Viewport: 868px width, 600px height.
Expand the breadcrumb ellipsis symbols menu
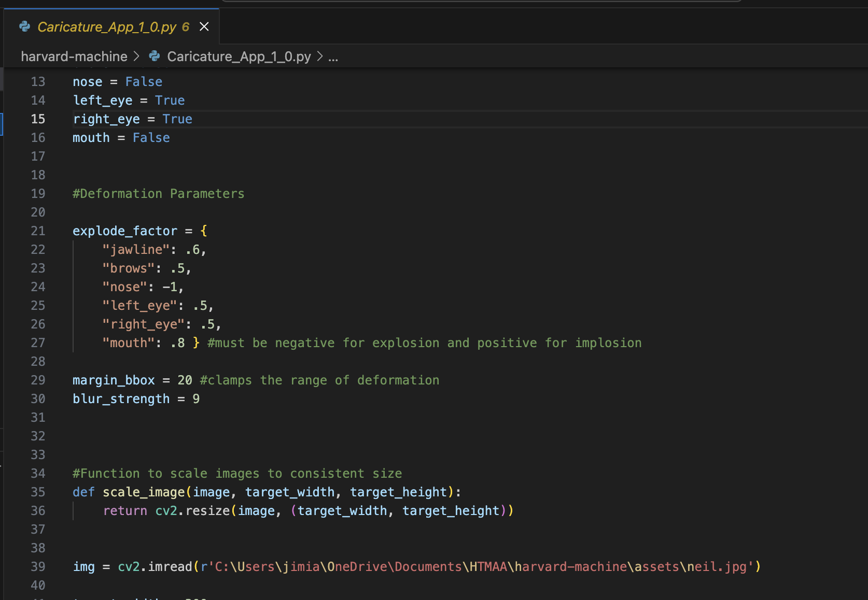click(333, 57)
